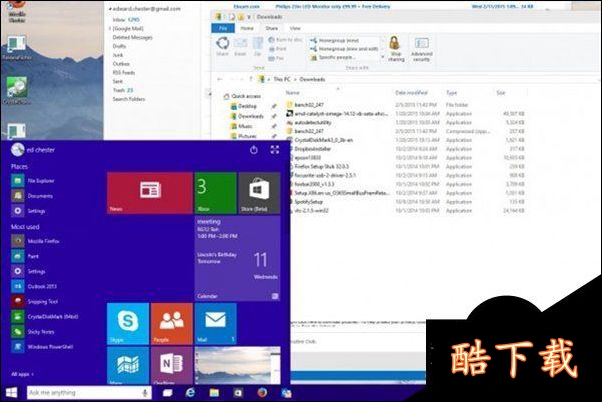Screen dimensions: 602x402
Task: Switch to the View ribbon tab
Action: coord(295,28)
